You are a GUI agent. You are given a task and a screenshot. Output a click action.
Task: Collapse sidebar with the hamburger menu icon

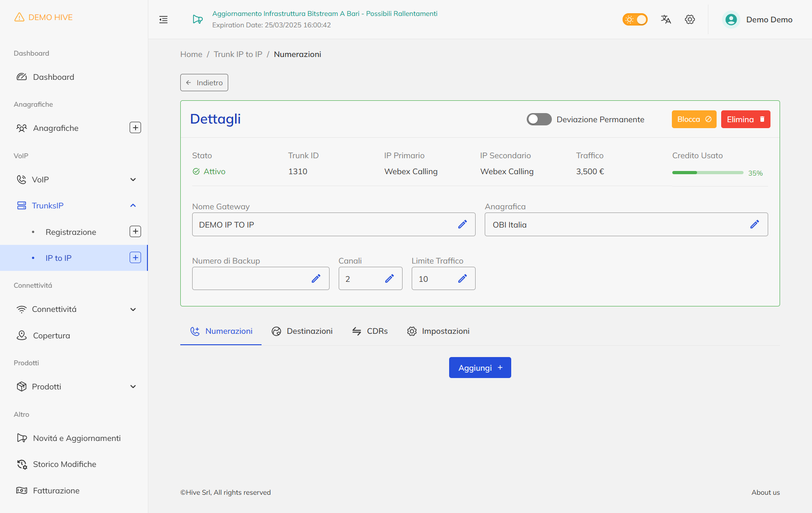163,20
